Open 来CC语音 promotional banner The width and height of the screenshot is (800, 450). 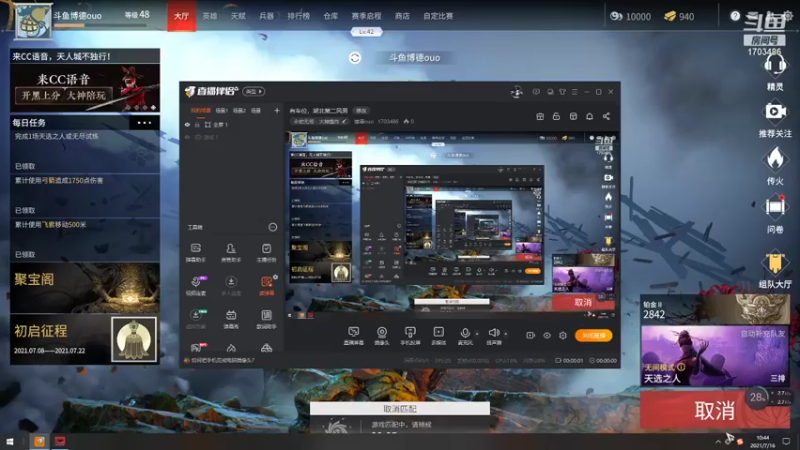[x=85, y=88]
